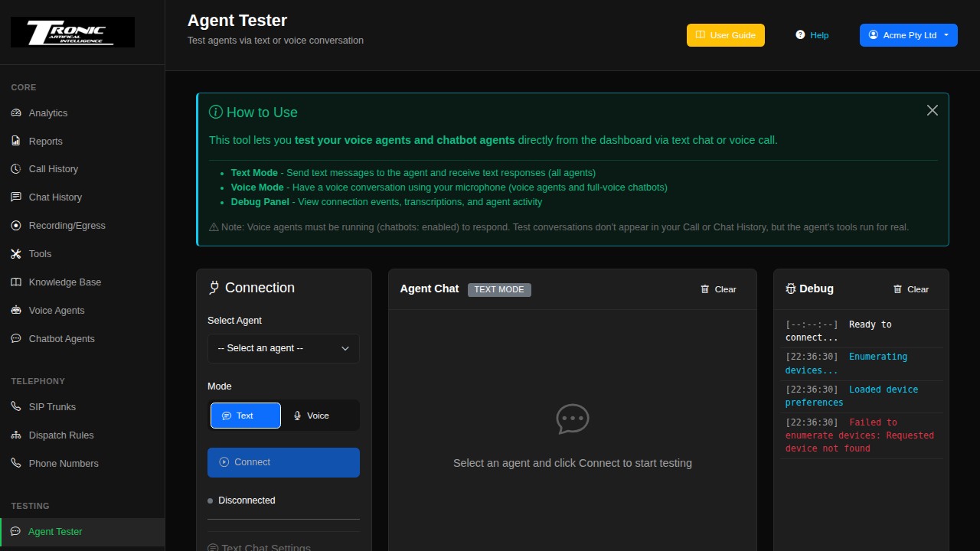The height and width of the screenshot is (551, 980).
Task: Click the Recording/Egress record icon
Action: (16, 226)
